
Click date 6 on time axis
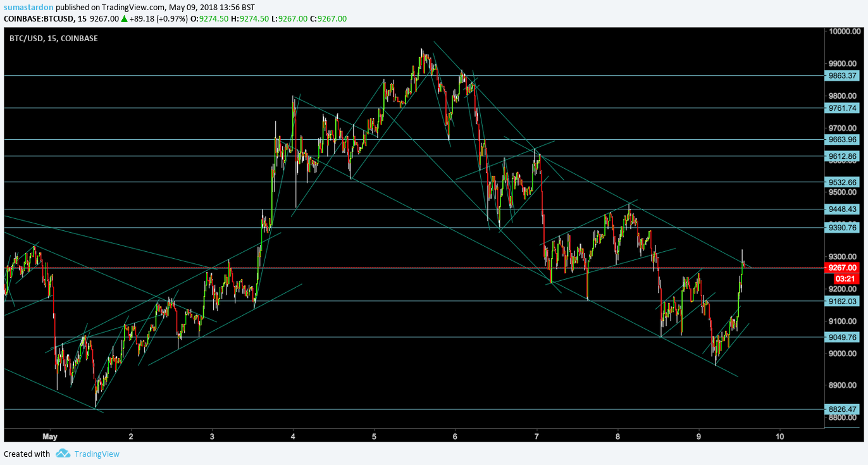(x=456, y=437)
